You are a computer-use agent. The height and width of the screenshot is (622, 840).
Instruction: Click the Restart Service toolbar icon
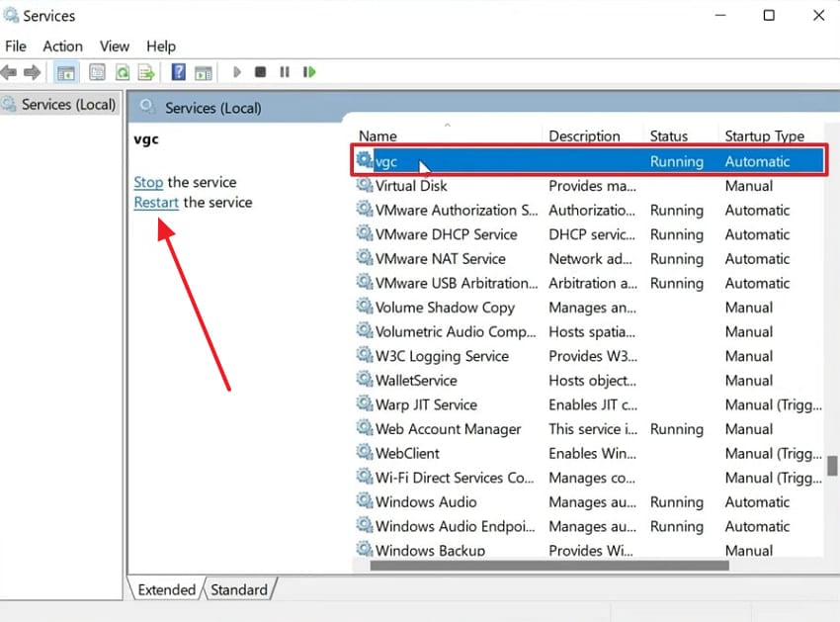309,72
